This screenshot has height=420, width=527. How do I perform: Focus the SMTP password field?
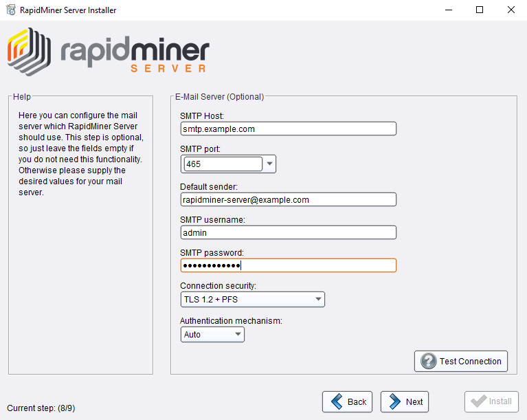click(x=289, y=265)
